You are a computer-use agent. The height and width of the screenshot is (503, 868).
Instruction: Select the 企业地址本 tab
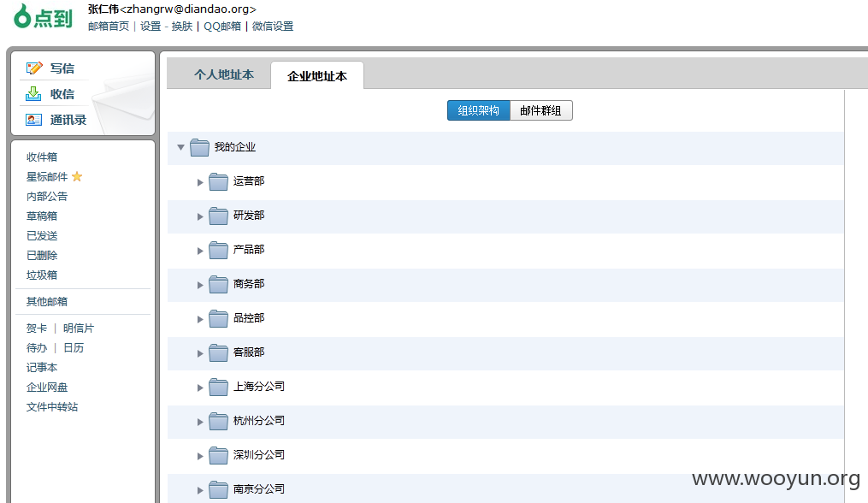pos(317,76)
